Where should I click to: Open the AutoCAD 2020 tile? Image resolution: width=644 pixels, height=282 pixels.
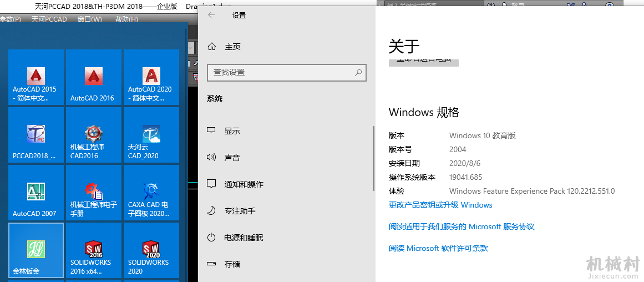(x=151, y=77)
